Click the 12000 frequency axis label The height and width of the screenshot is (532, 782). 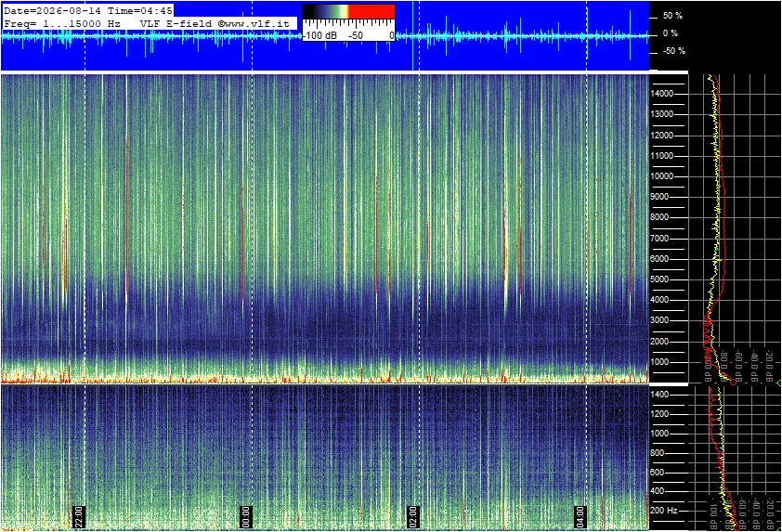tap(662, 136)
